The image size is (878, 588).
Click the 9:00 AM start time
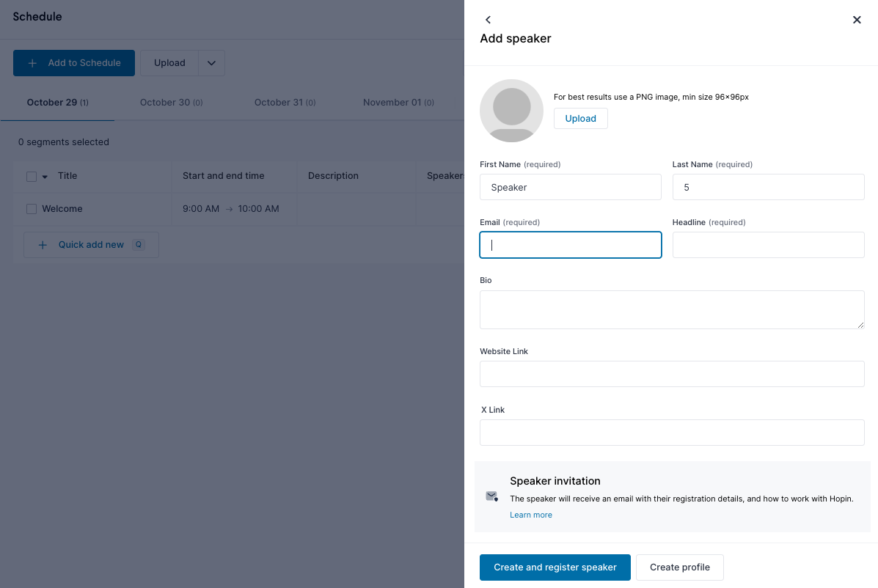[201, 209]
